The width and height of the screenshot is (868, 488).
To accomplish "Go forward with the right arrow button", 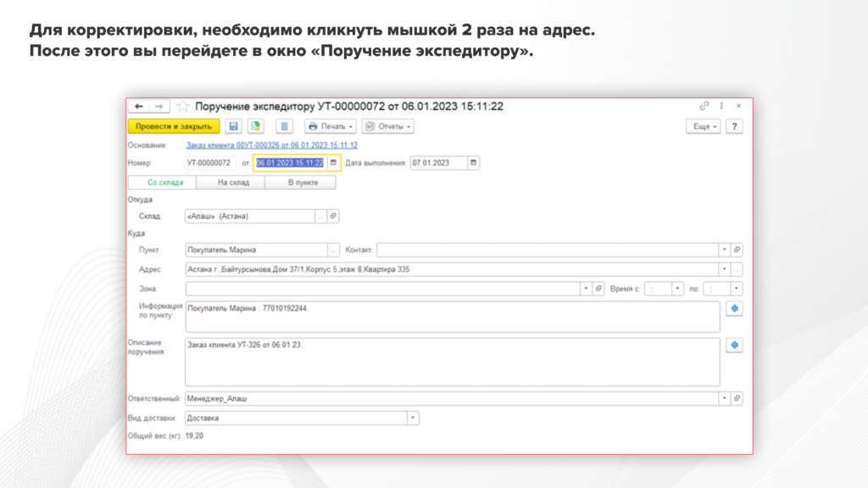I will [159, 106].
